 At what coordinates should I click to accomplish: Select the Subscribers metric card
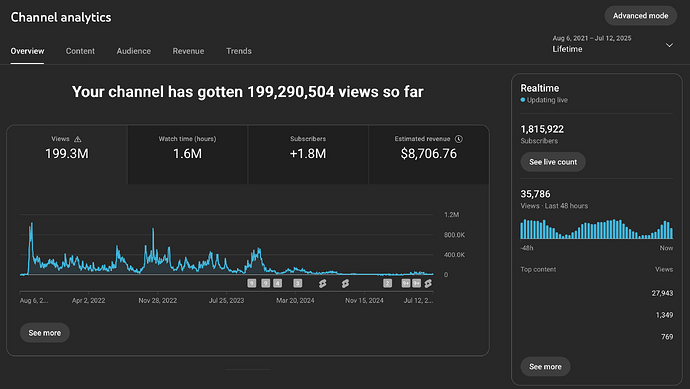point(308,154)
